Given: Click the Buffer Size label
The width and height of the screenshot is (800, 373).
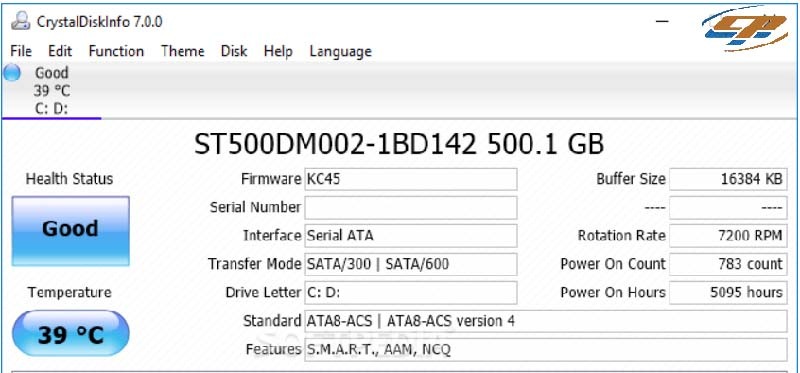Looking at the screenshot, I should click(x=631, y=179).
